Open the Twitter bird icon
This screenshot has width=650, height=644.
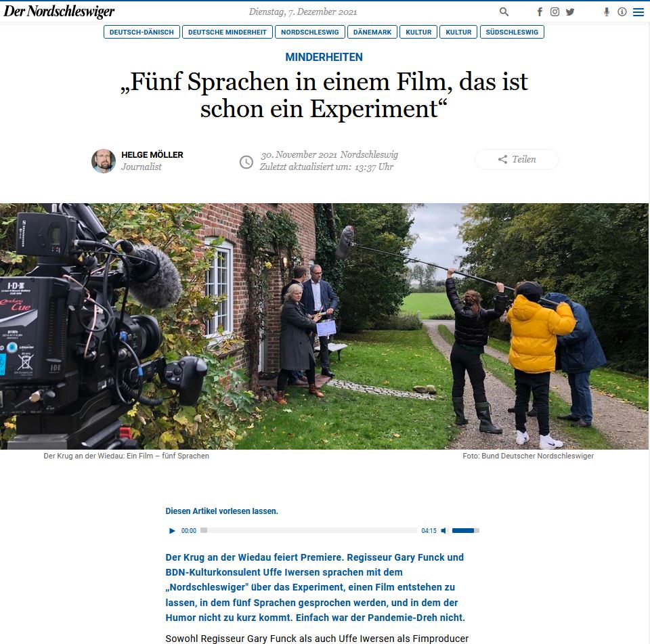(570, 12)
